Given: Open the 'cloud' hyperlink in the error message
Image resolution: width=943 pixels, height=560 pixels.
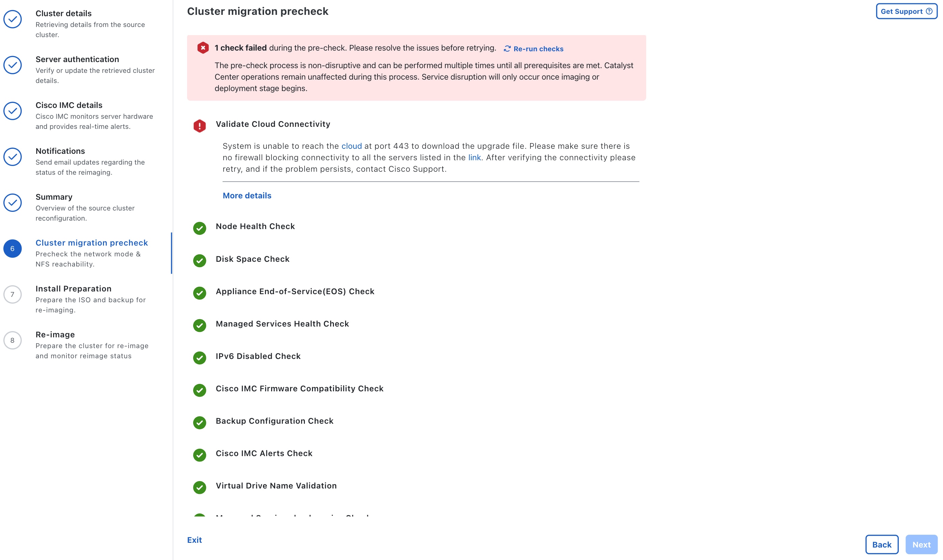Looking at the screenshot, I should point(351,146).
